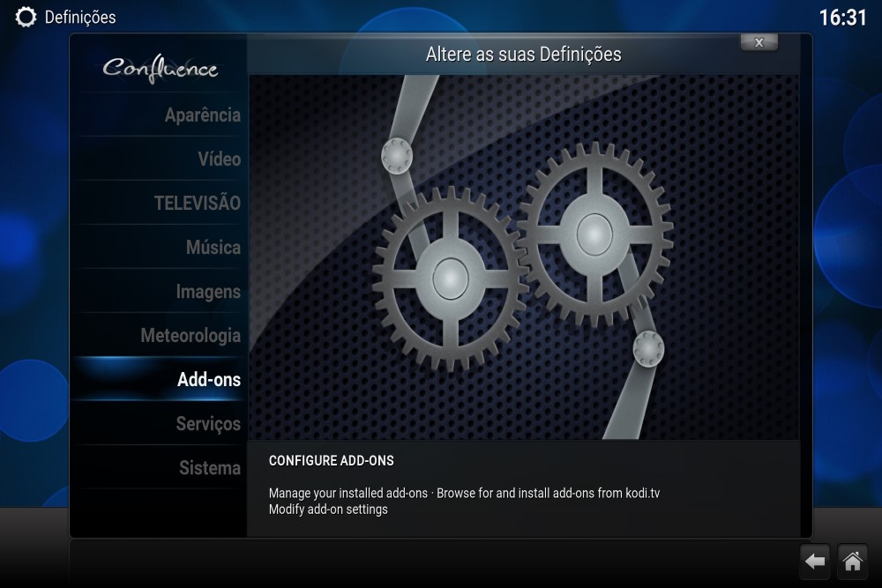
Task: Go to the home screen icon
Action: point(852,561)
